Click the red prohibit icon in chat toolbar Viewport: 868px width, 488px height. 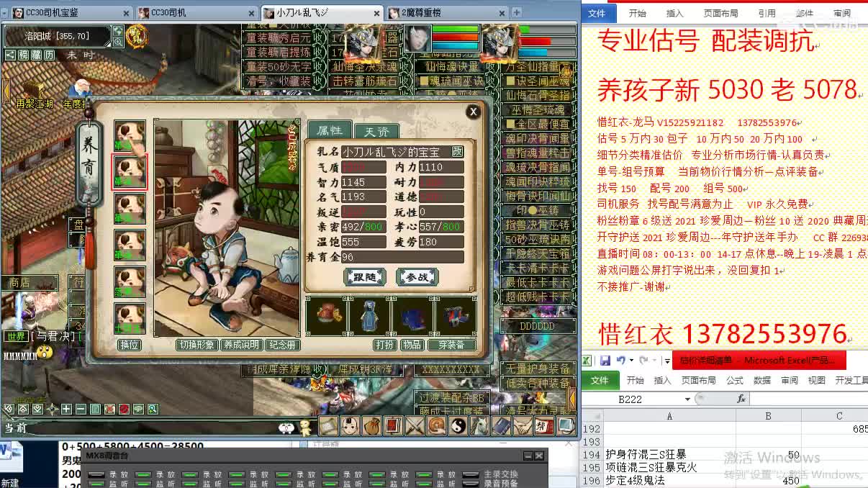(124, 409)
